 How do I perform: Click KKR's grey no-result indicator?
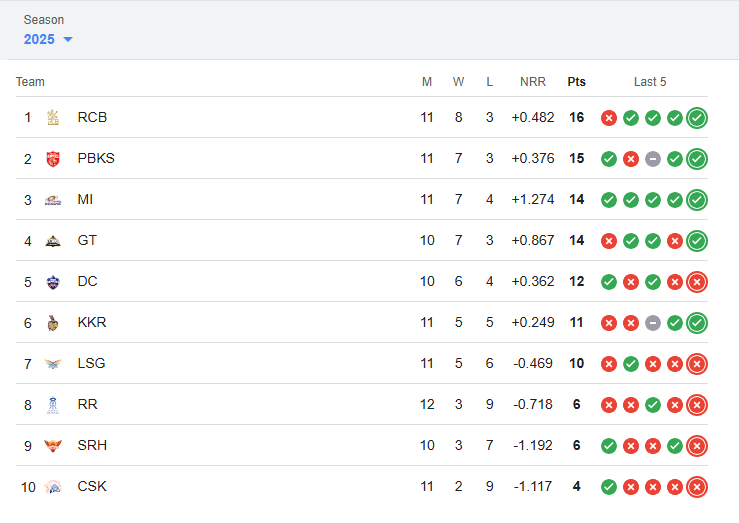(x=653, y=323)
